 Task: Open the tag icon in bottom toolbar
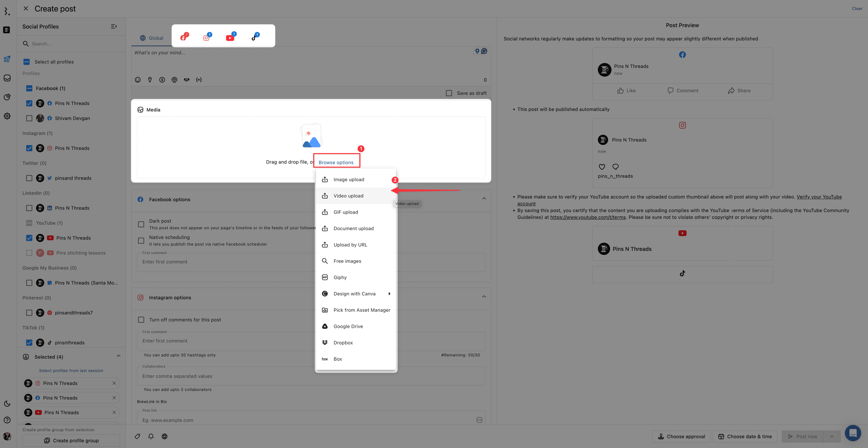pos(137,436)
